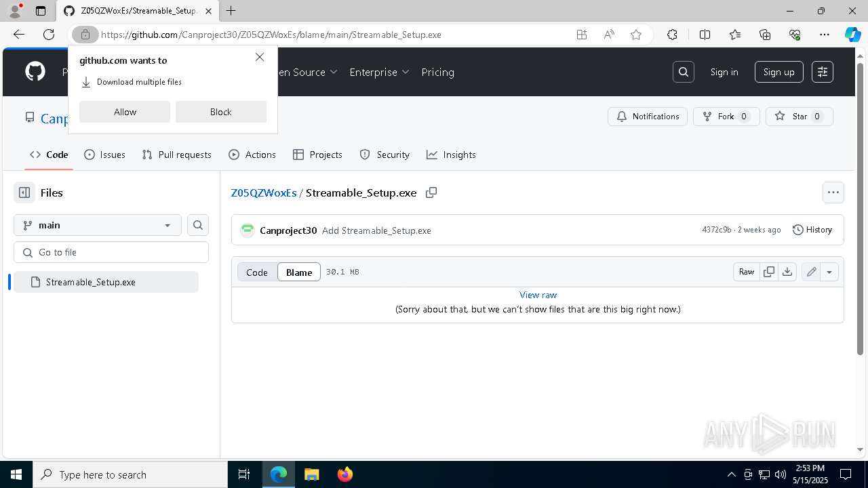This screenshot has height=488, width=868.
Task: Open Canproject30 author profile link
Action: (288, 230)
